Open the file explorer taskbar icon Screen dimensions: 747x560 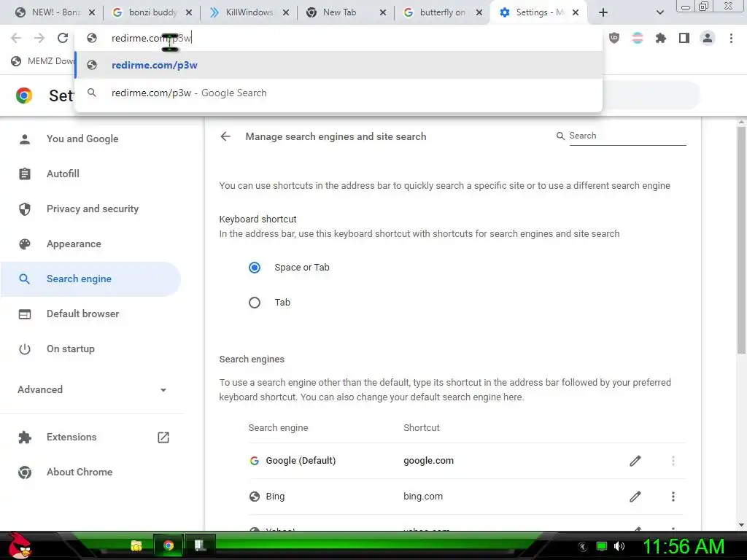point(136,545)
